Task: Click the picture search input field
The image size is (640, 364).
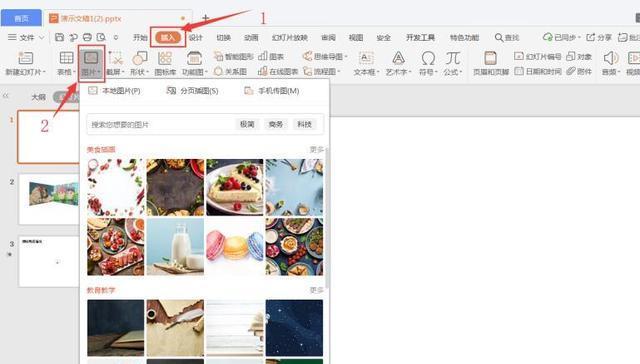Action: click(x=160, y=124)
